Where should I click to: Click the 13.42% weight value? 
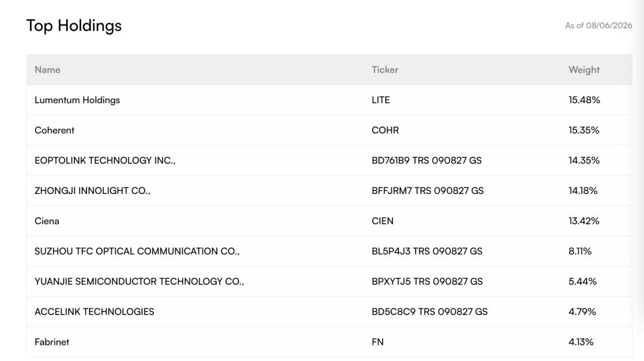[x=584, y=221]
